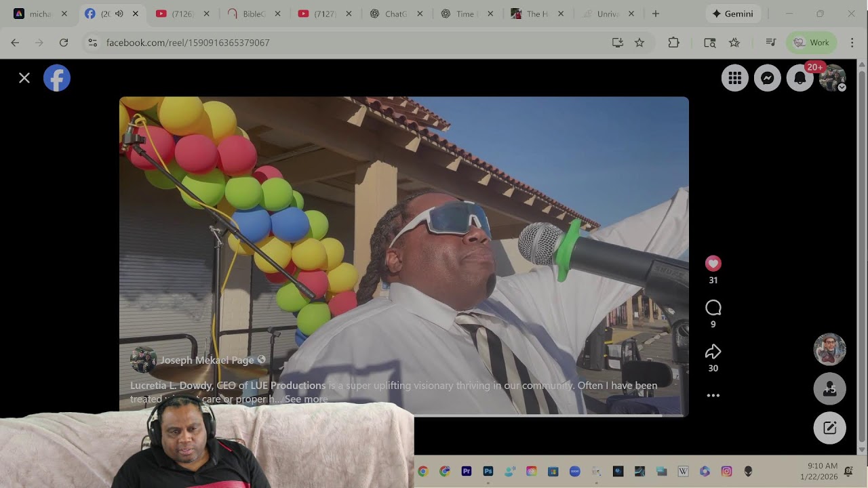Mute the Facebook tab audio icon
This screenshot has width=868, height=488.
[x=119, y=14]
